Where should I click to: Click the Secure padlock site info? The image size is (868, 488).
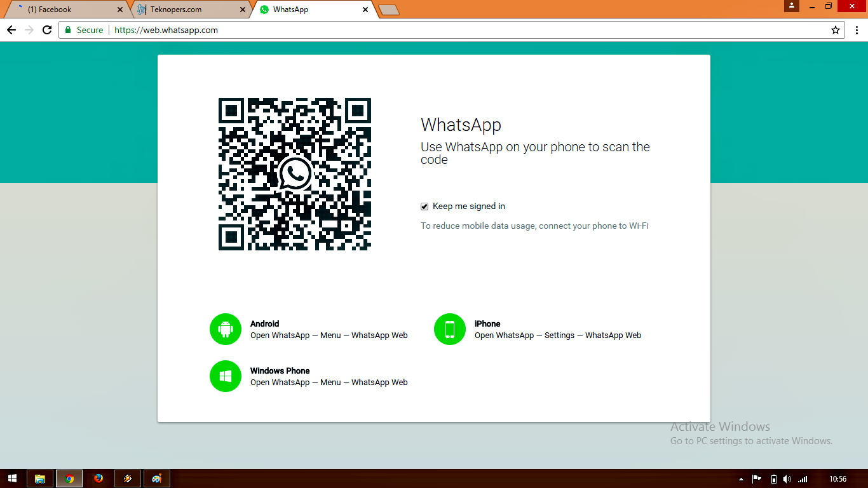tap(84, 30)
